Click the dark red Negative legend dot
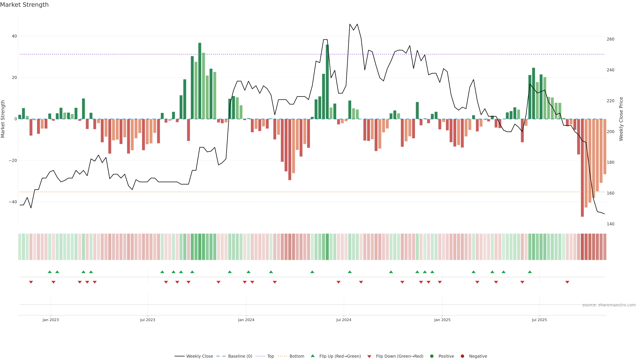The width and height of the screenshot is (644, 362). (x=462, y=356)
